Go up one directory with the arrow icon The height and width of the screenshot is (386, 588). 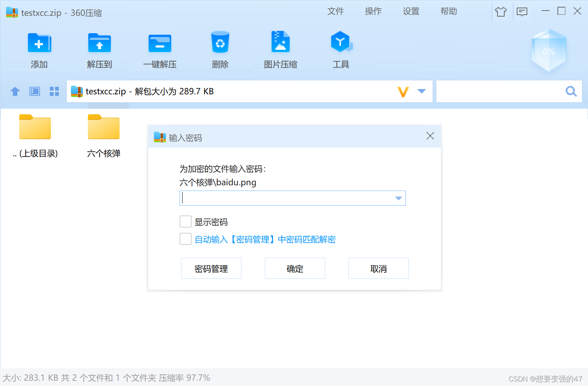[15, 91]
